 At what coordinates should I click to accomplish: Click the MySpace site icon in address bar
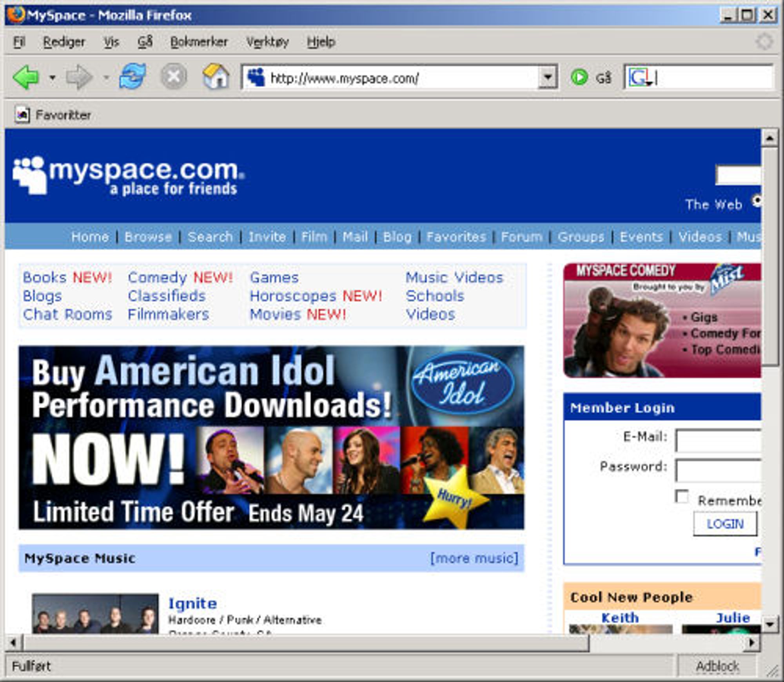[x=256, y=77]
